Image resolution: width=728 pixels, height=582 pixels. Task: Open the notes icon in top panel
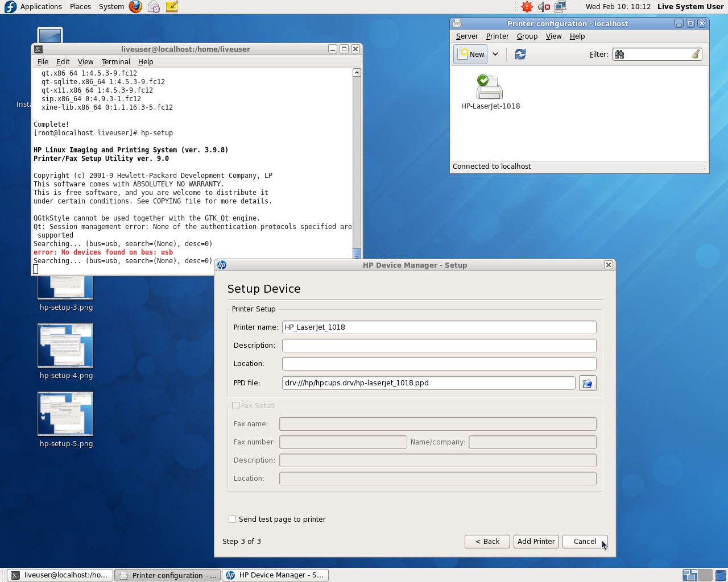click(x=172, y=7)
